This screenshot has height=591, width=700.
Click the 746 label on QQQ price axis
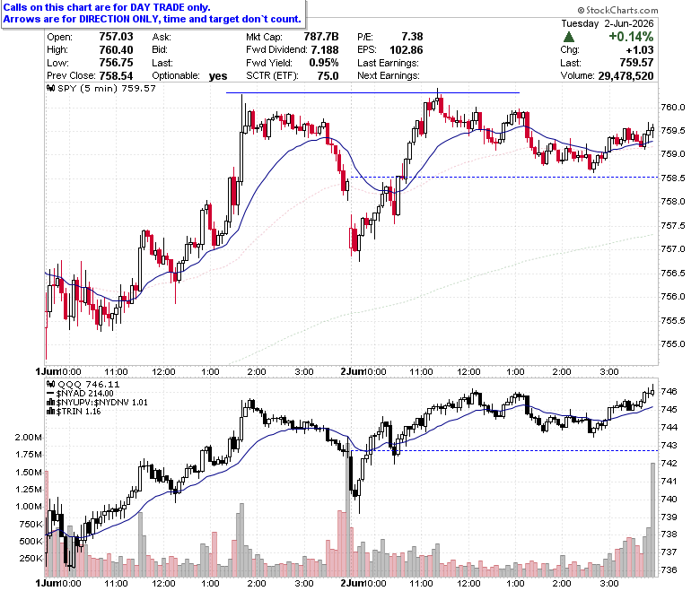pyautogui.click(x=669, y=392)
